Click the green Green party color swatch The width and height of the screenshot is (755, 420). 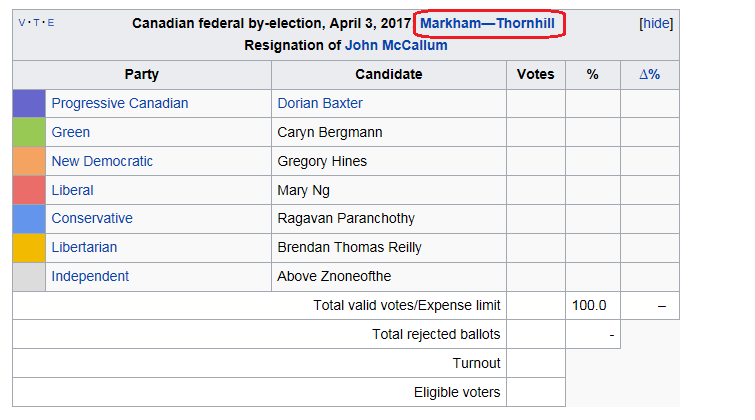tap(29, 132)
